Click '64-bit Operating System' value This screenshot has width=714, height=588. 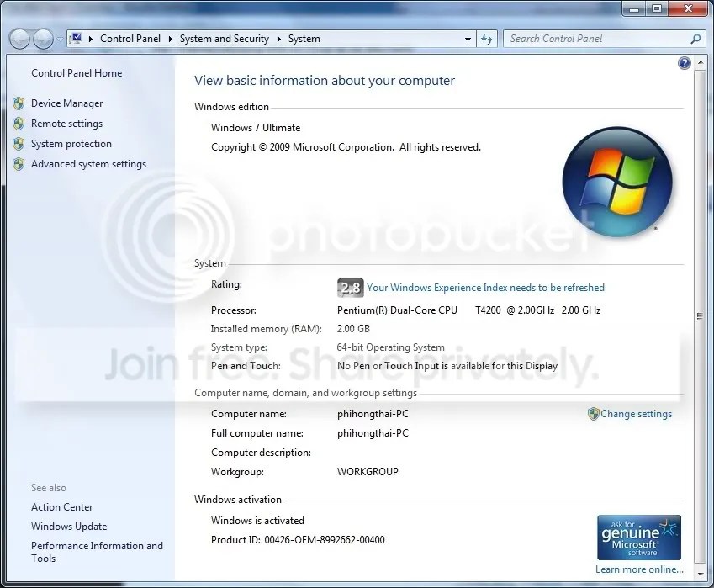[x=391, y=347]
